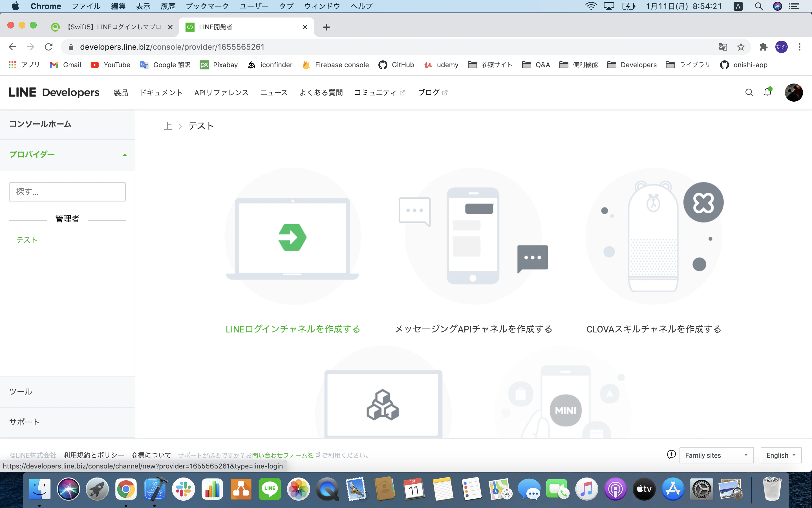Open APIリファレンス in the header

pos(221,93)
